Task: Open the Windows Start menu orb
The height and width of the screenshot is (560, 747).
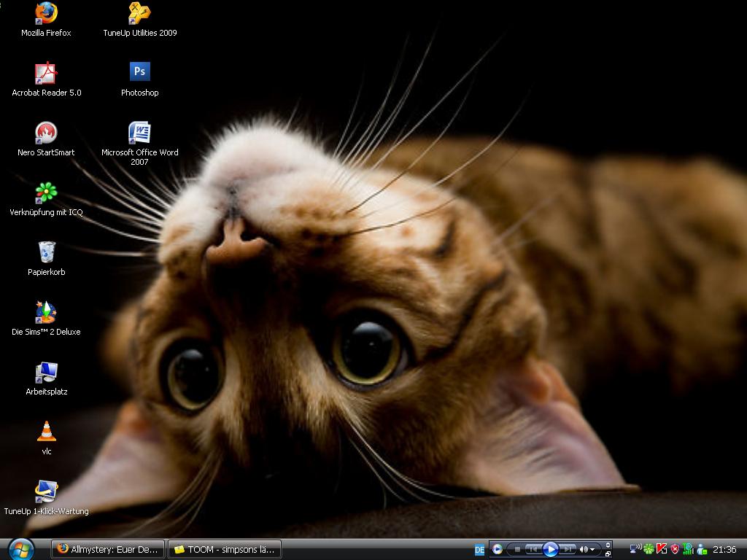Action: pos(20,549)
